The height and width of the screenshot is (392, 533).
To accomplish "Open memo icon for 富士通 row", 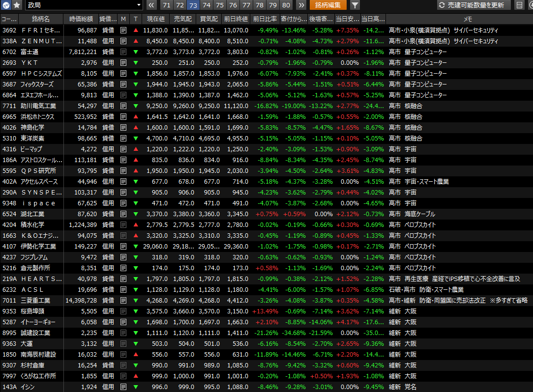I will tap(123, 52).
